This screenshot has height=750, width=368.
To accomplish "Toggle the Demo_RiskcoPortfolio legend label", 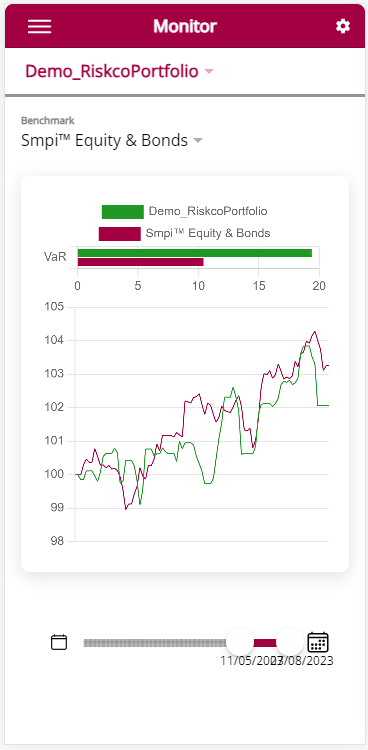I will [x=208, y=211].
